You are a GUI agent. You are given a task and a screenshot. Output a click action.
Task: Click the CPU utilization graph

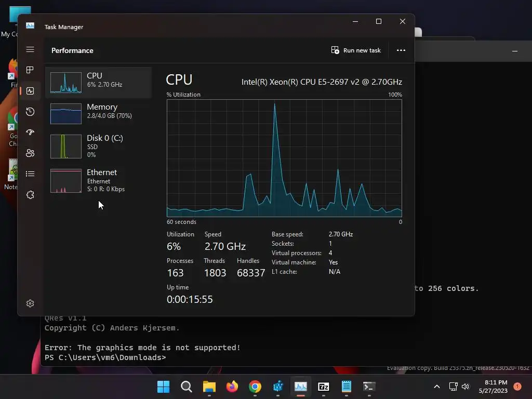284,158
